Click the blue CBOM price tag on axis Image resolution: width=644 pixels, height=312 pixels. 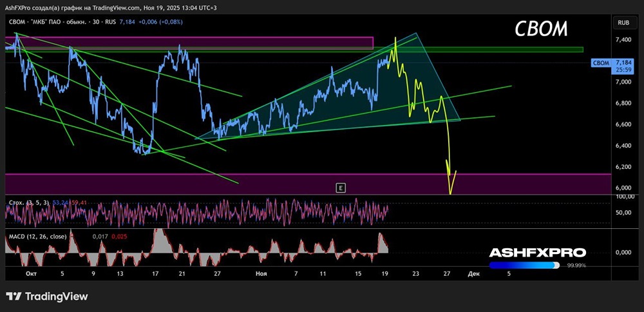click(x=601, y=63)
